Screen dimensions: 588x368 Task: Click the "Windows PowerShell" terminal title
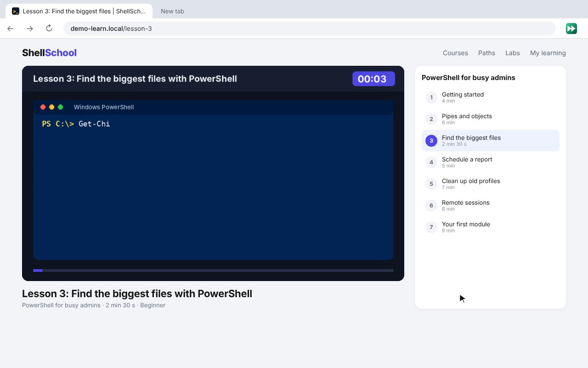pyautogui.click(x=104, y=107)
